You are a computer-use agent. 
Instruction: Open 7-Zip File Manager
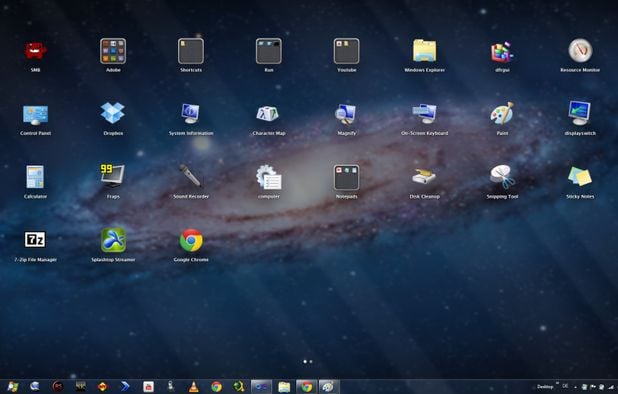pos(35,240)
